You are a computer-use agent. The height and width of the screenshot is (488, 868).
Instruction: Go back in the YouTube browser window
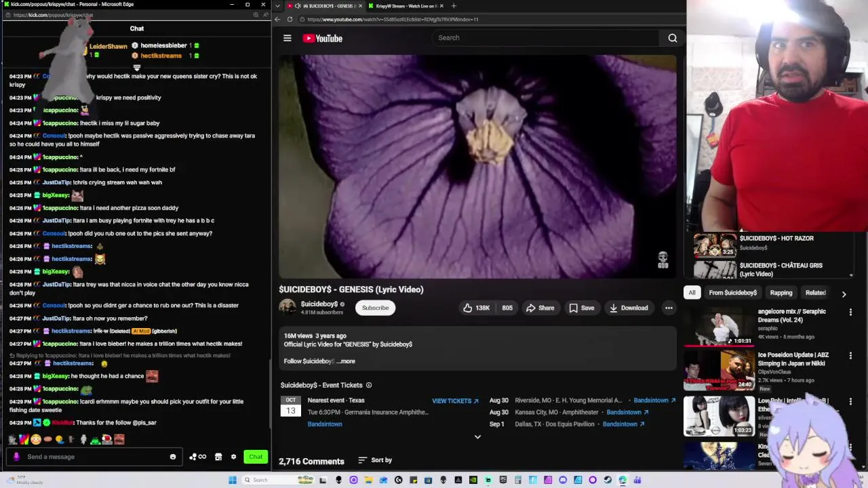tap(277, 19)
